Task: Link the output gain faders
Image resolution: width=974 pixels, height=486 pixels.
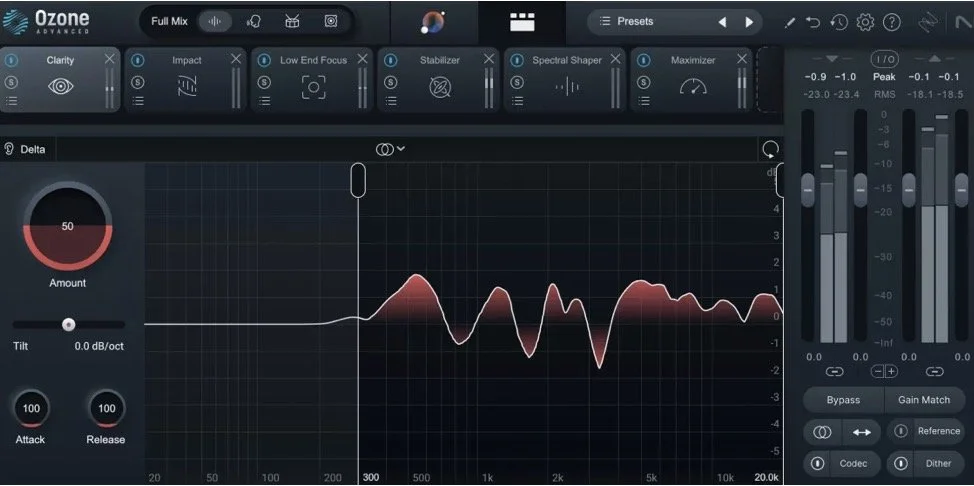Action: [934, 372]
